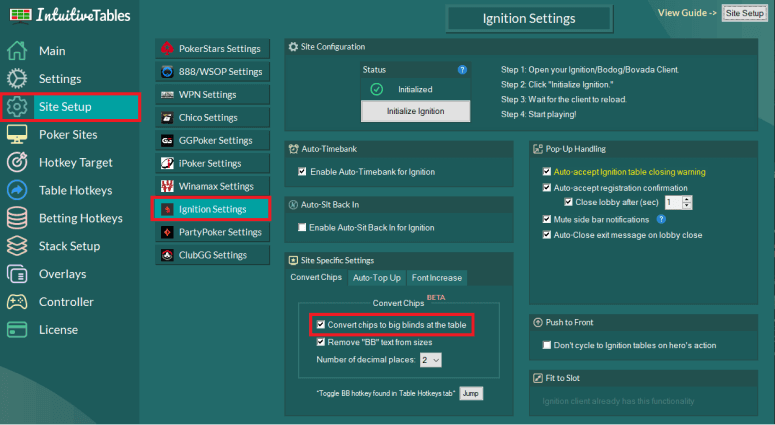This screenshot has height=425, width=775.
Task: Click the Overlays icon in sidebar
Action: [17, 274]
